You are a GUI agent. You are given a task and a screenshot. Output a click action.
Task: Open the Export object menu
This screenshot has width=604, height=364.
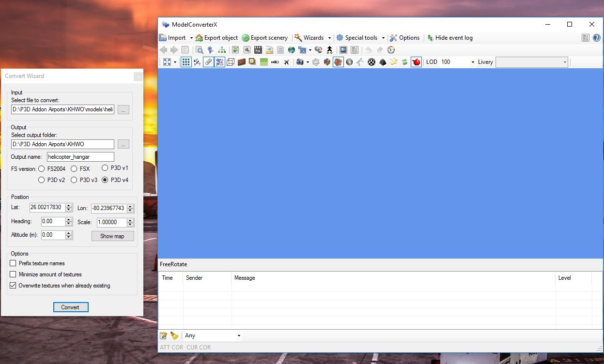point(217,38)
